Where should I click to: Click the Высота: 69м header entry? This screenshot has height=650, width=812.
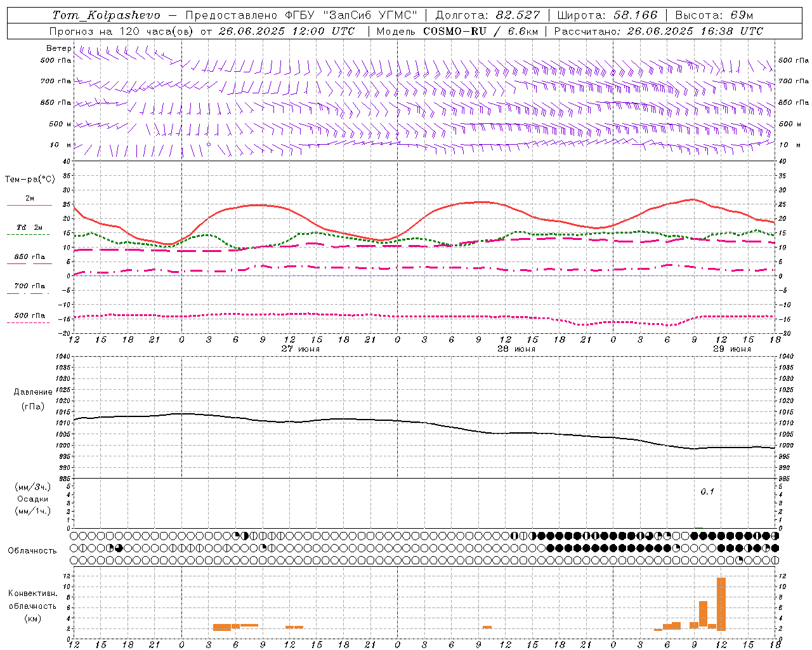pyautogui.click(x=714, y=15)
